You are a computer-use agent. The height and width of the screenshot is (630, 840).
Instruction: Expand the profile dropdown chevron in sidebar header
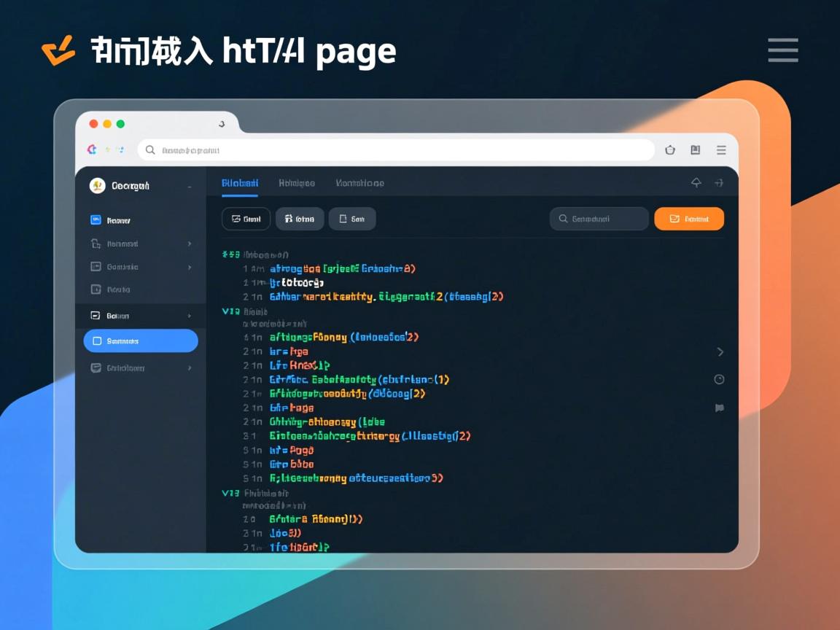click(190, 187)
